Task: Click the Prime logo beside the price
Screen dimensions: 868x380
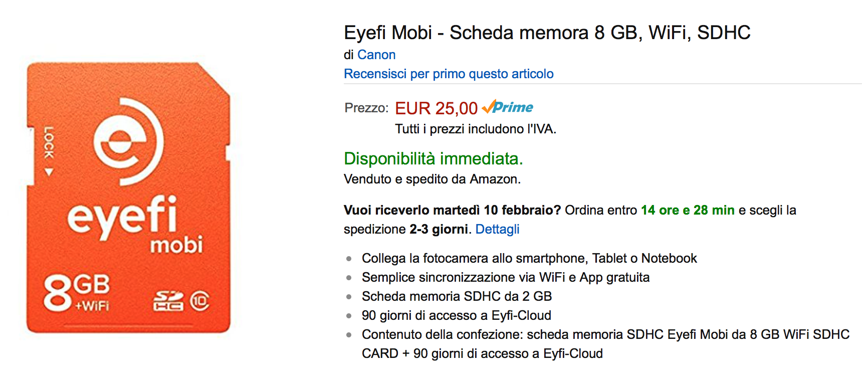Action: click(x=508, y=107)
